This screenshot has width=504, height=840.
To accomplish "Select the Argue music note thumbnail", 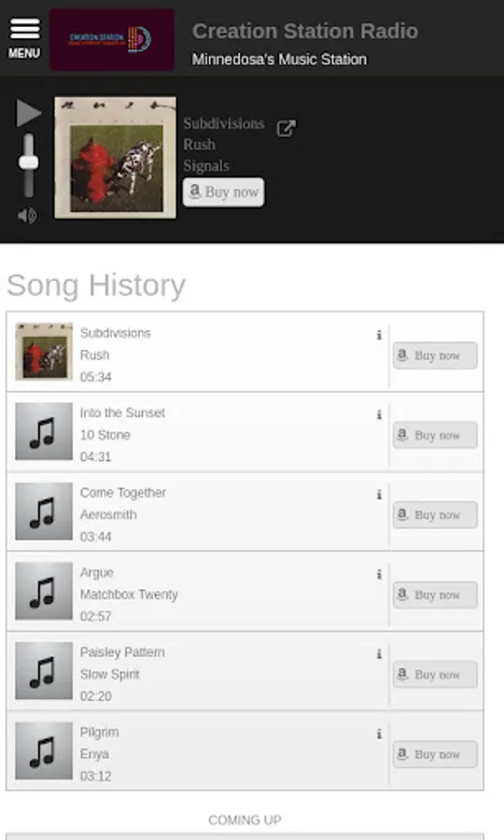I will pos(44,591).
